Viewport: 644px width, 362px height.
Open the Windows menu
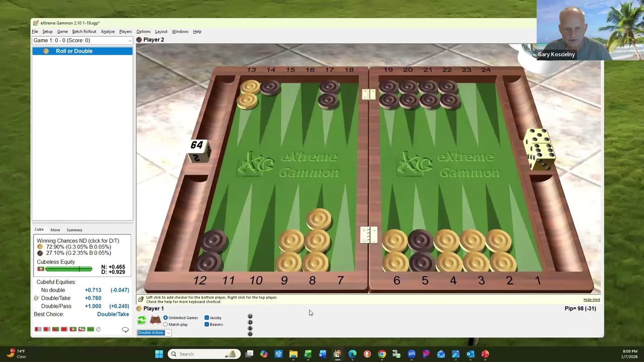click(x=180, y=32)
